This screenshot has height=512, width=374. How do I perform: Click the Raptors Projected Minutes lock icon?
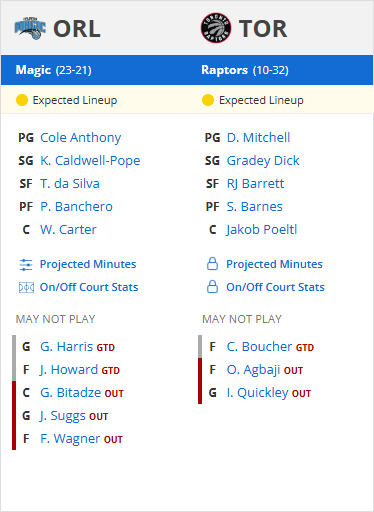point(212,264)
